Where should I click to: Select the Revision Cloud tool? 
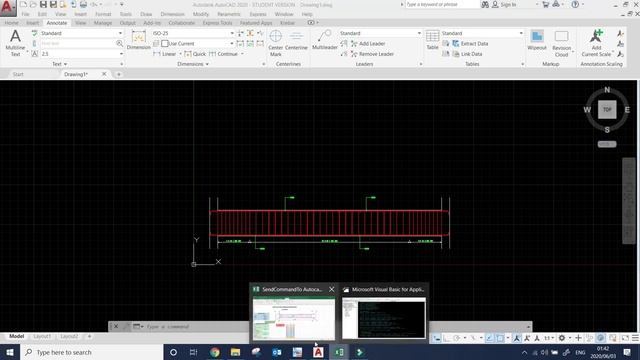point(562,43)
